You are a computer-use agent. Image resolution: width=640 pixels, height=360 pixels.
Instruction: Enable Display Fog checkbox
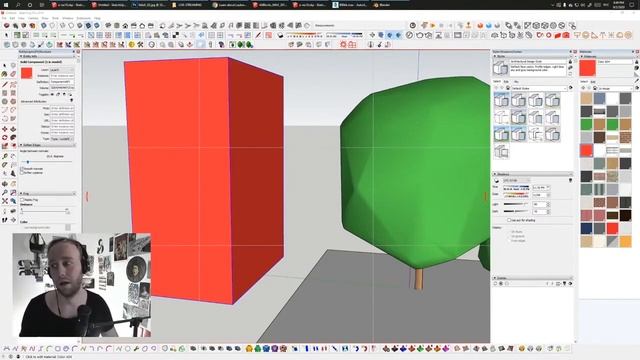[22, 200]
